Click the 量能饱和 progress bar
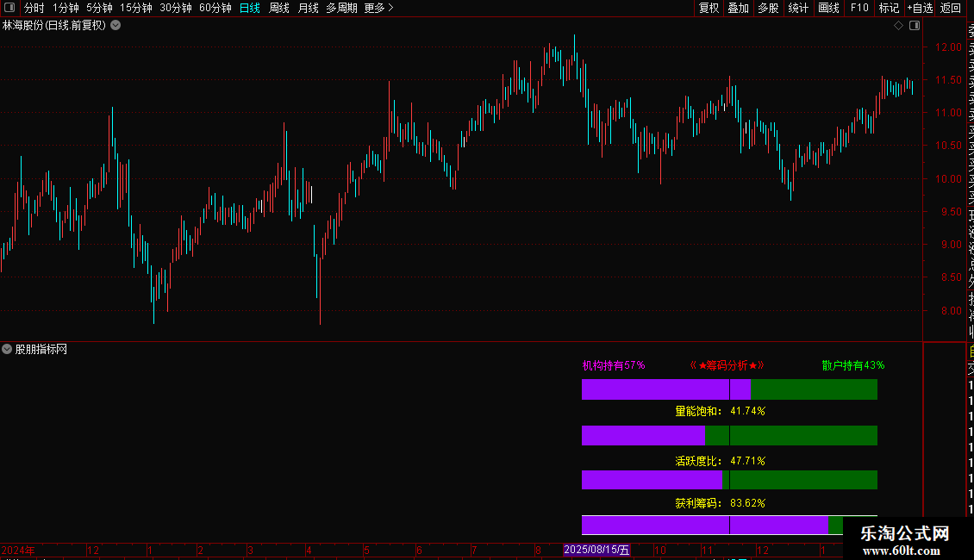Image resolution: width=974 pixels, height=560 pixels. click(729, 435)
